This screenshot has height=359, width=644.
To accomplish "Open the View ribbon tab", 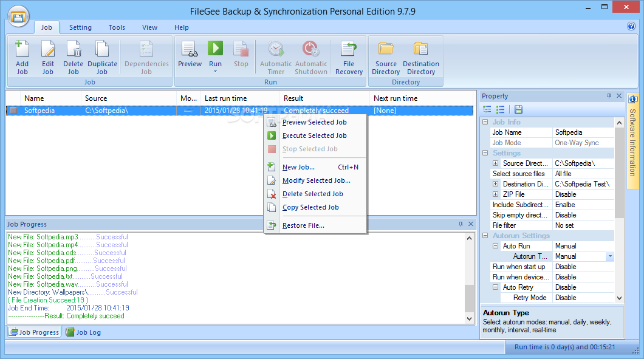I will pyautogui.click(x=149, y=27).
